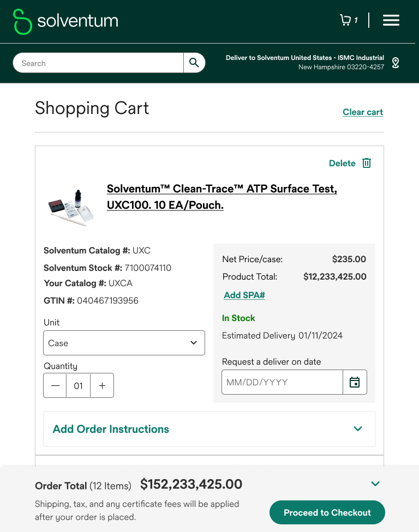Click the trash can delete icon
This screenshot has width=419, height=532.
367,163
